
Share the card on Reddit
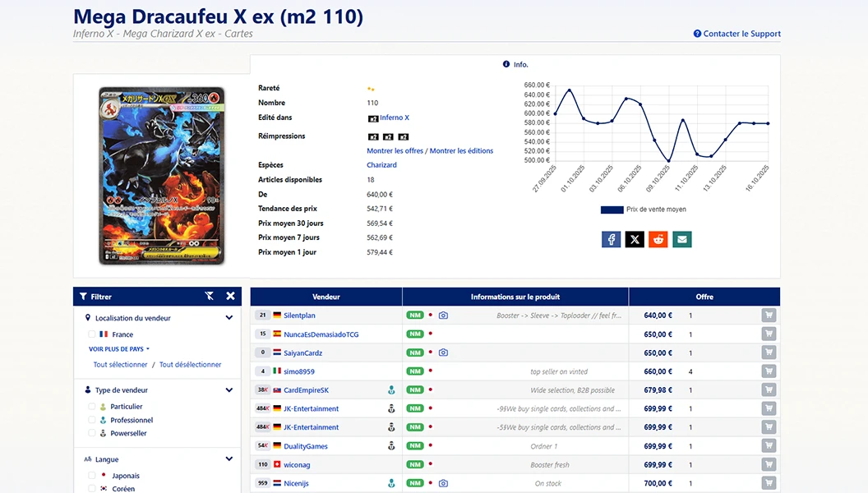click(658, 240)
